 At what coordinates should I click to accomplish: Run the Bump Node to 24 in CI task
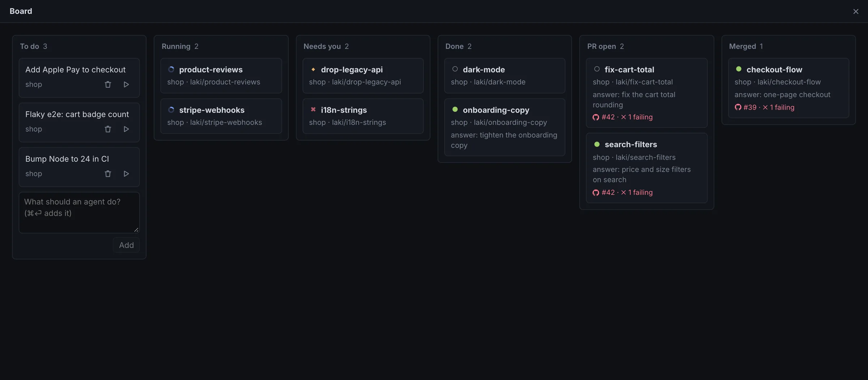click(126, 174)
